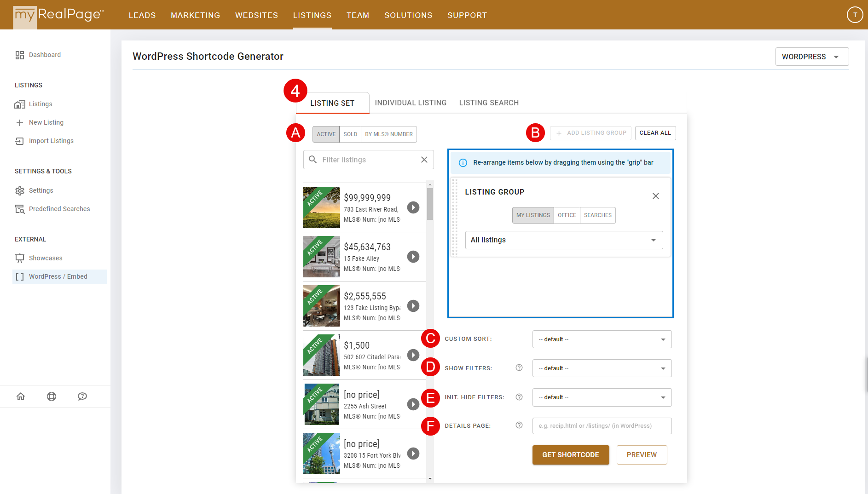Click the WordPress / Embed brackets icon
This screenshot has height=494, width=868.
pos(19,277)
